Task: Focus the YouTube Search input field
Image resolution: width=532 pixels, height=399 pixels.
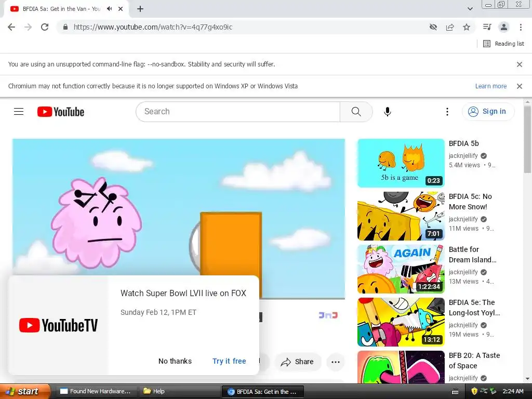Action: tap(238, 111)
